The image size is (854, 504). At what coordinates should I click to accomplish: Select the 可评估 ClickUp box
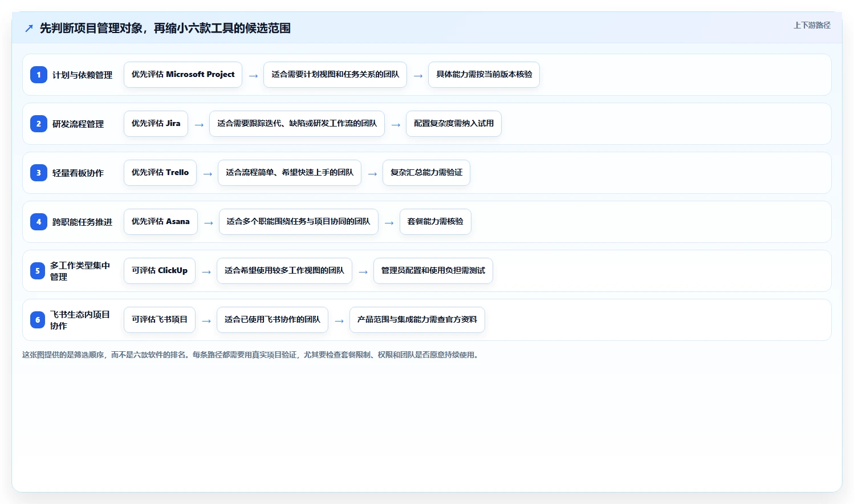160,271
